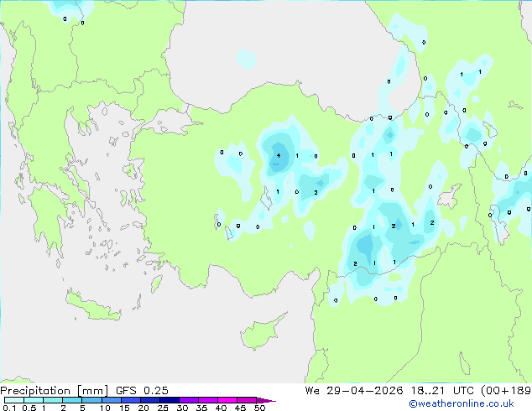Pick the 45–50 mm legend swatch
The height and width of the screenshot is (411, 532).
point(247,400)
